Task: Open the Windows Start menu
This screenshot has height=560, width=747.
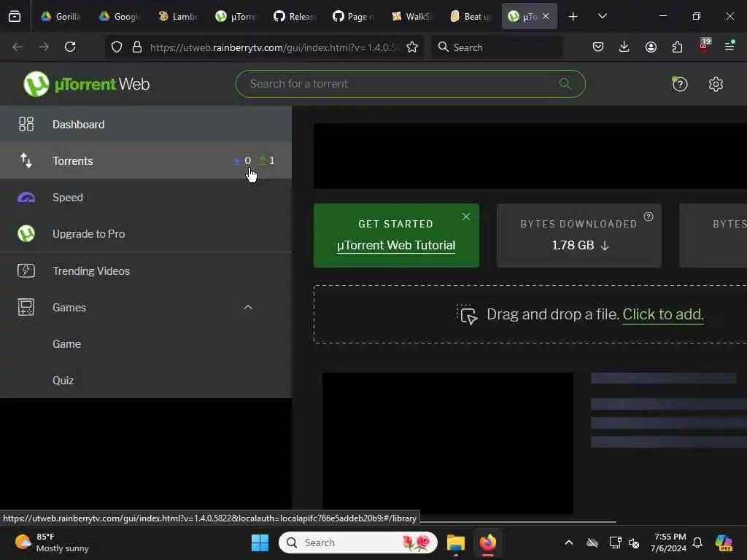Action: tap(260, 542)
